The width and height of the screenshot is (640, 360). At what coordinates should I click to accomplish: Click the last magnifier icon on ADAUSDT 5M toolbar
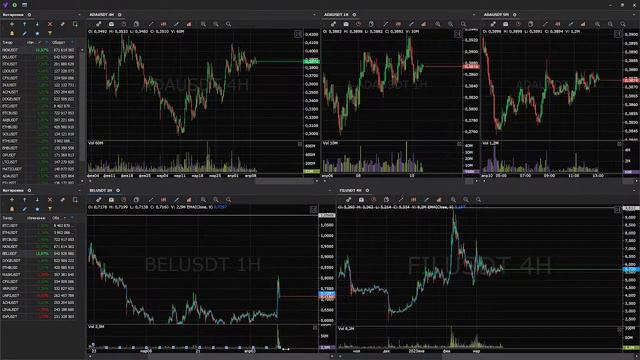pyautogui.click(x=622, y=24)
